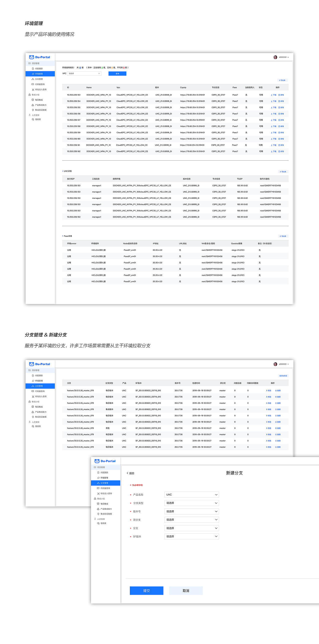This screenshot has height=644, width=319.
Task: Open the VPC 请选择 dropdown
Action: point(84,73)
